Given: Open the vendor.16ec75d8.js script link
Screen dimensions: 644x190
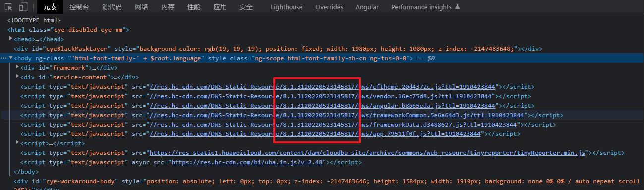Looking at the screenshot, I should [x=321, y=96].
